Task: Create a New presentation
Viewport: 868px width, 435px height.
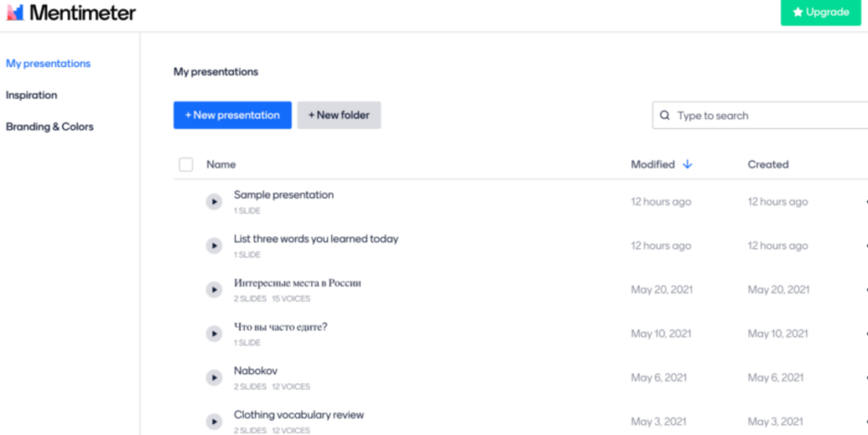Action: (232, 115)
